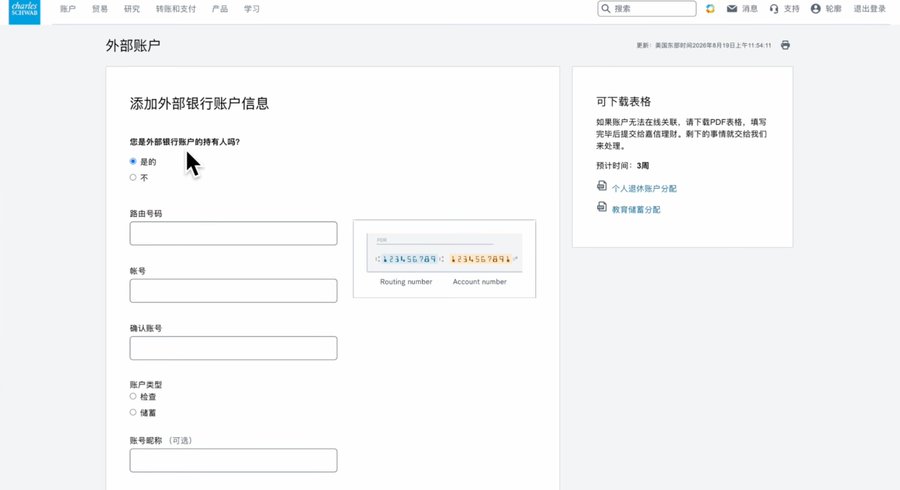Open the 研究 menu
Screen dimensions: 900x490
coord(132,9)
